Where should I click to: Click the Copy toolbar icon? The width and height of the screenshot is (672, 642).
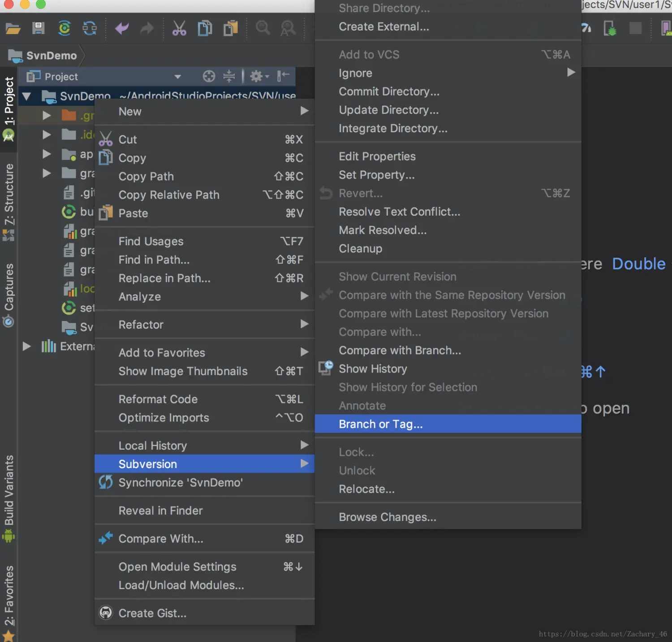point(205,28)
